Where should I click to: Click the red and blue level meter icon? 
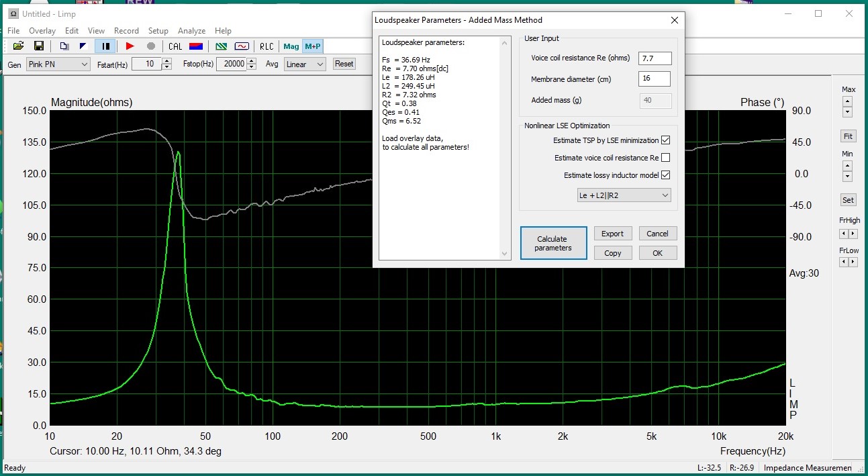pos(196,46)
